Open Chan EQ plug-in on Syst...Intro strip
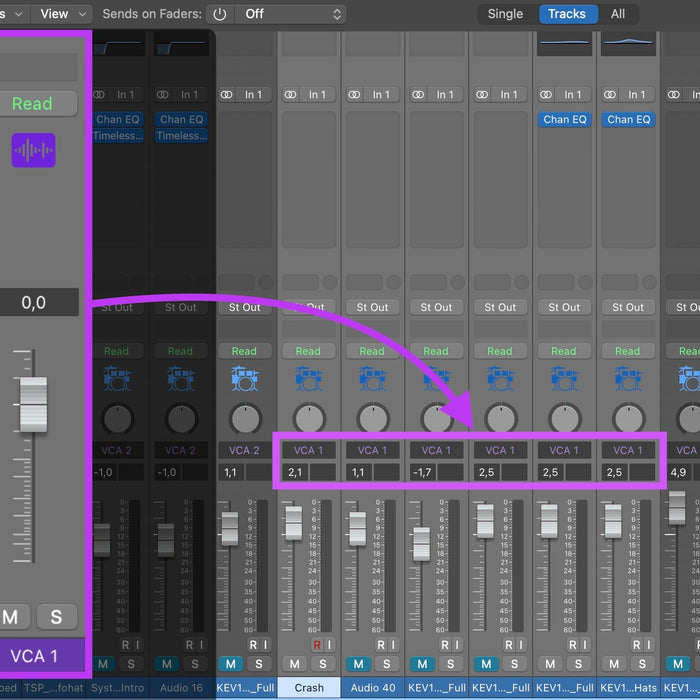 pos(118,120)
